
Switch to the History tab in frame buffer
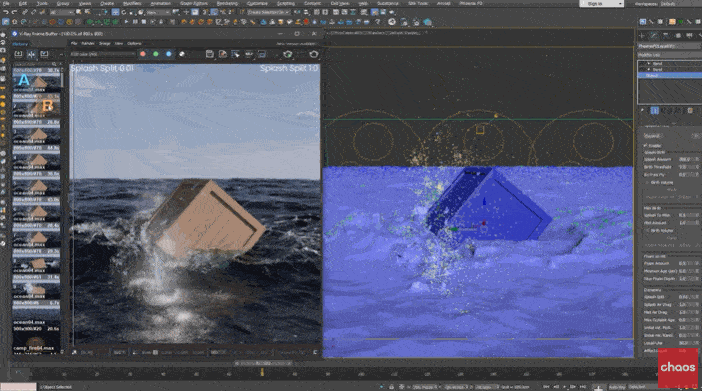(20, 44)
